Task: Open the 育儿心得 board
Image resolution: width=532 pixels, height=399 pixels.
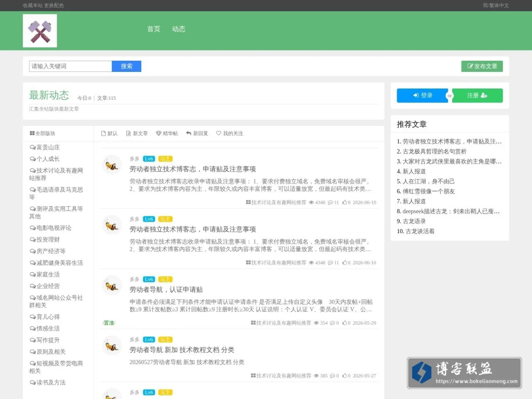Action: 45,317
